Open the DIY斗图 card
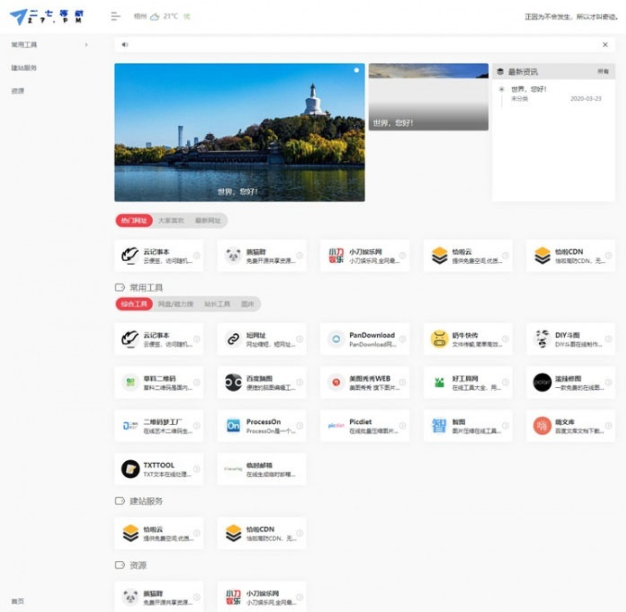Screen dimensions: 626x612 (571, 339)
